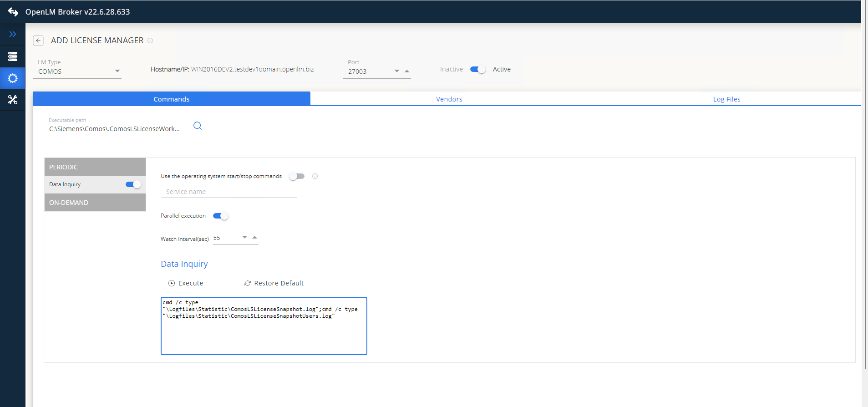Viewport: 868px width, 407px height.
Task: Toggle the Inactive/Active license manager switch
Action: [x=477, y=69]
